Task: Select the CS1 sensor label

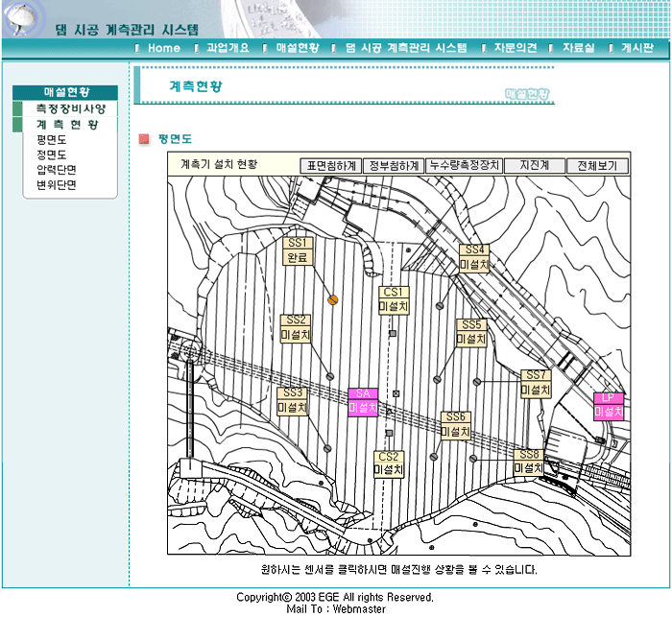Action: [x=394, y=299]
